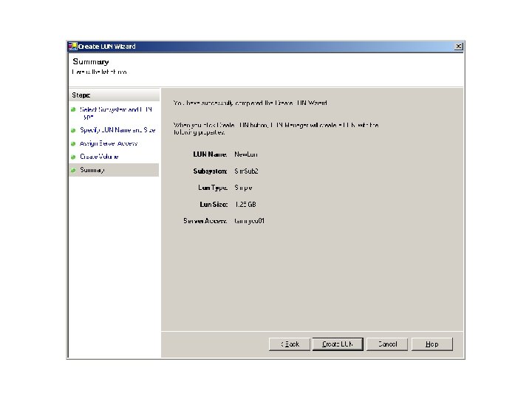Click green bullet beside Assign Server Access
The width and height of the screenshot is (532, 399).
click(73, 144)
